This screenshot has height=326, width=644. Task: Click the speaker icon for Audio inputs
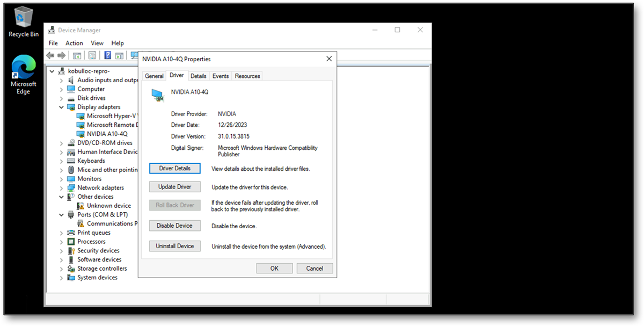tap(71, 80)
